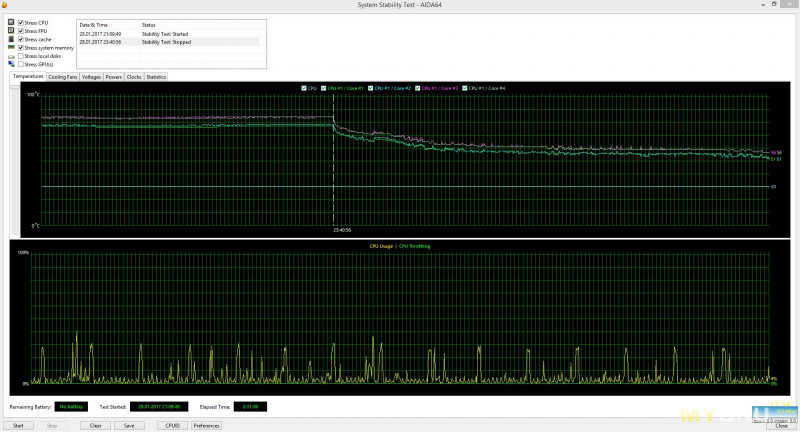This screenshot has width=800, height=432.
Task: Click the Close button at bottom right
Action: click(781, 425)
